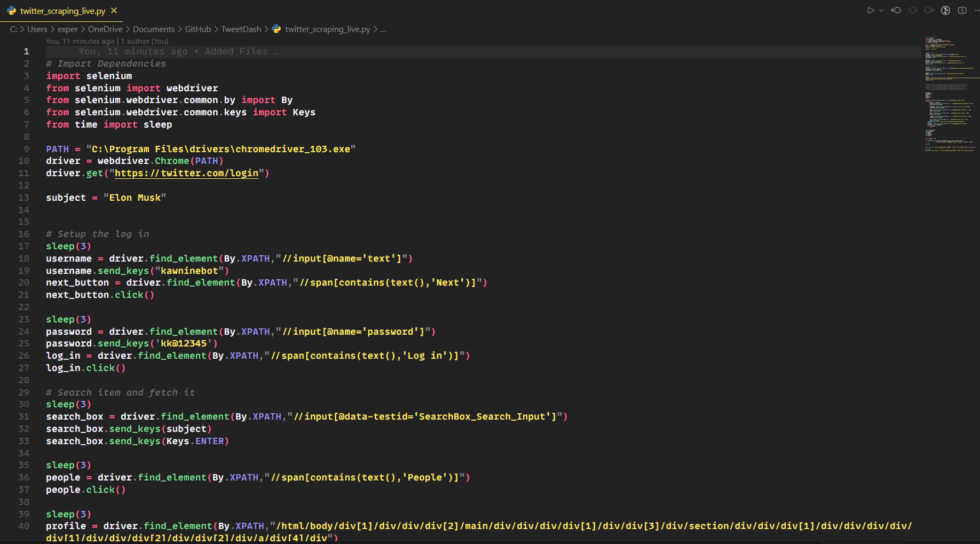Click the circular git branch icon

point(945,10)
